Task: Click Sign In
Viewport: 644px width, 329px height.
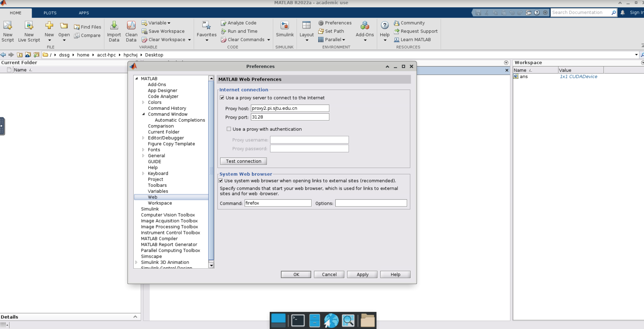Action: [x=636, y=13]
